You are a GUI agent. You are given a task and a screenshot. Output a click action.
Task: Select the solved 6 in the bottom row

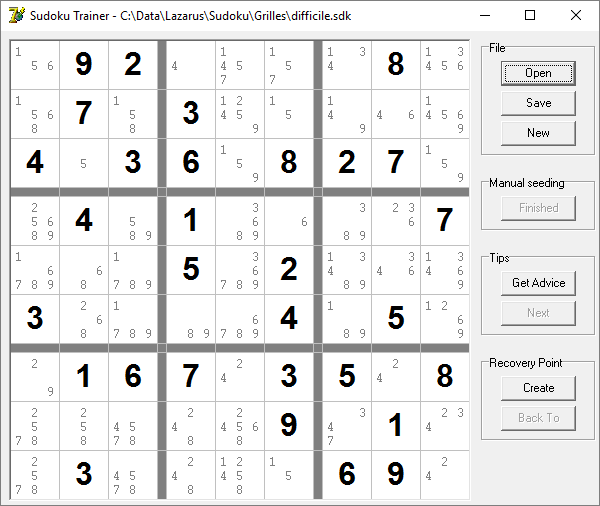pos(346,473)
